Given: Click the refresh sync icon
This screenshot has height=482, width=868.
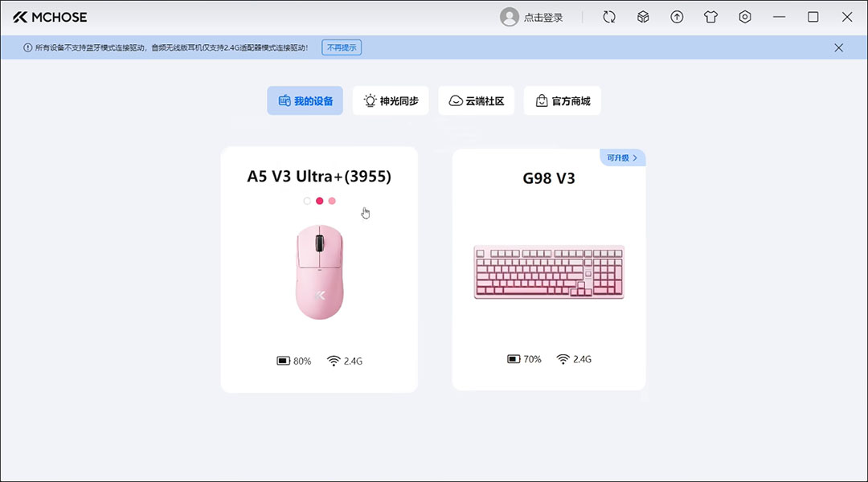Looking at the screenshot, I should click(x=609, y=17).
